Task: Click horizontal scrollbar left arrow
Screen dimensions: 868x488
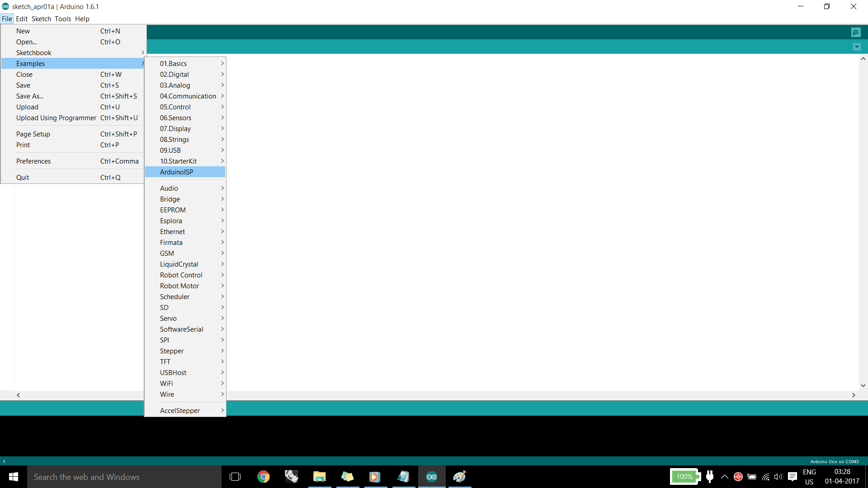Action: [19, 395]
